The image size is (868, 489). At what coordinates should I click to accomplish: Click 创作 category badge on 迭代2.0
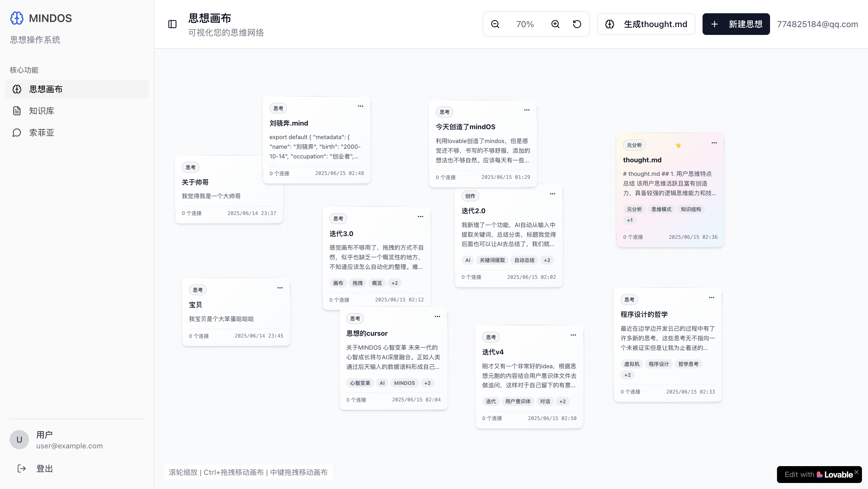click(470, 196)
